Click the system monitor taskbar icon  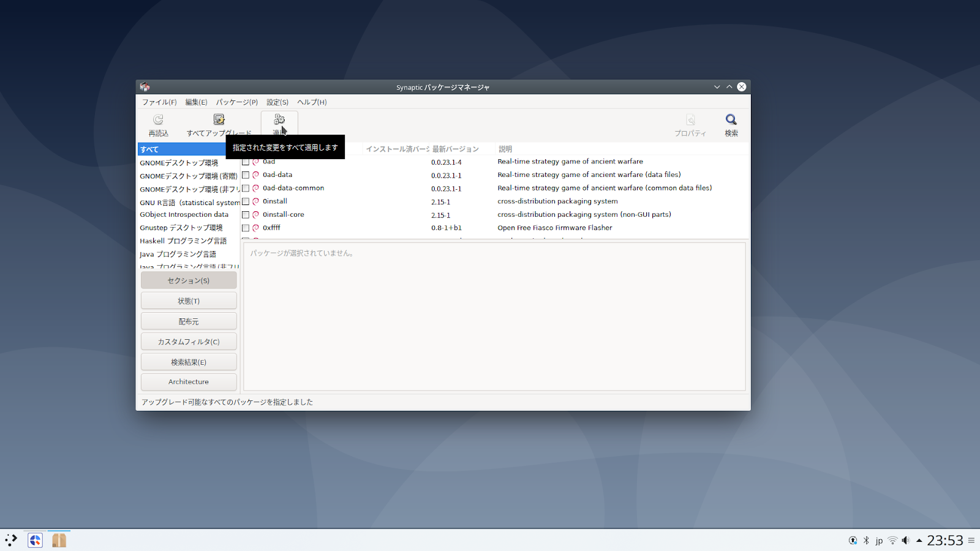35,540
